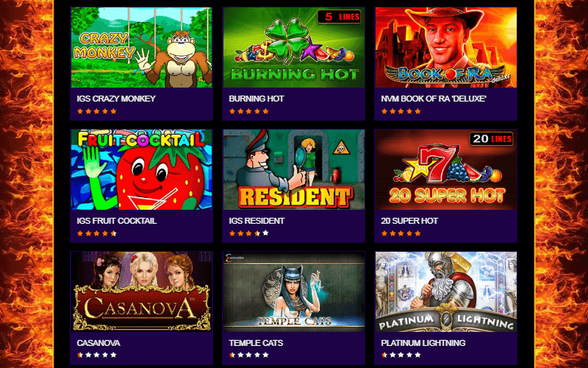Open the Resident game image
588x368 pixels.
coord(293,169)
